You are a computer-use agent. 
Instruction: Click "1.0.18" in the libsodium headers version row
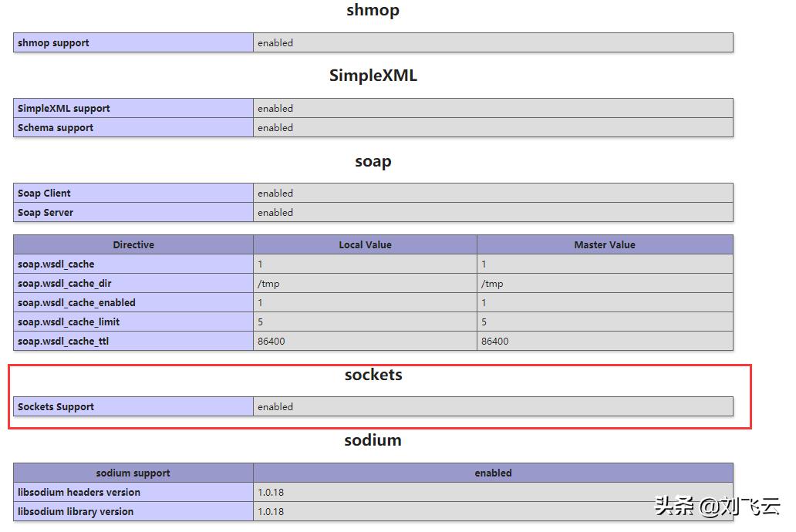[271, 492]
